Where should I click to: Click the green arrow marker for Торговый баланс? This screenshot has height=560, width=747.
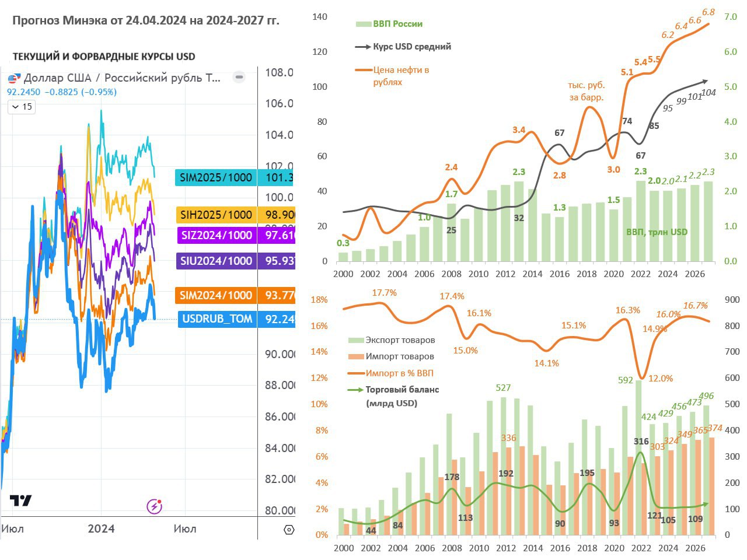[x=355, y=390]
